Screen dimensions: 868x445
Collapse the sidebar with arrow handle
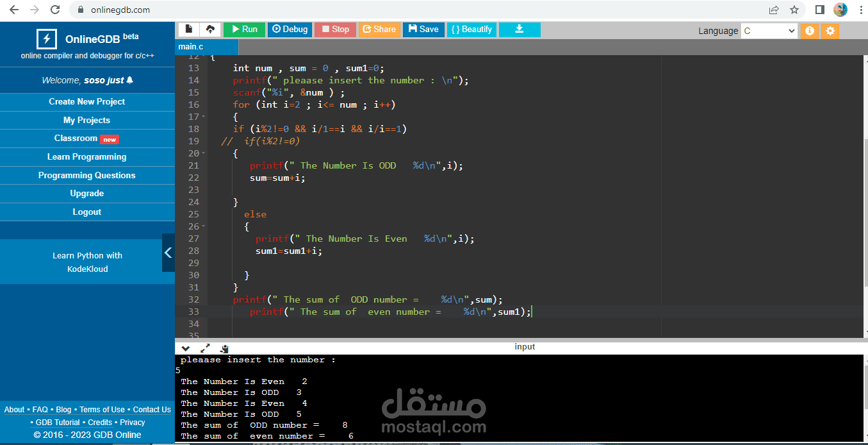click(x=168, y=253)
